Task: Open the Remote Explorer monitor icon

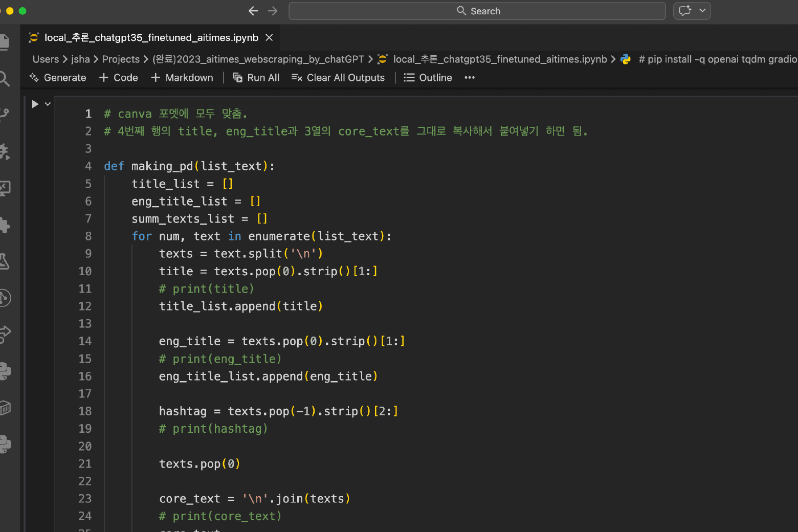Action: pyautogui.click(x=4, y=188)
